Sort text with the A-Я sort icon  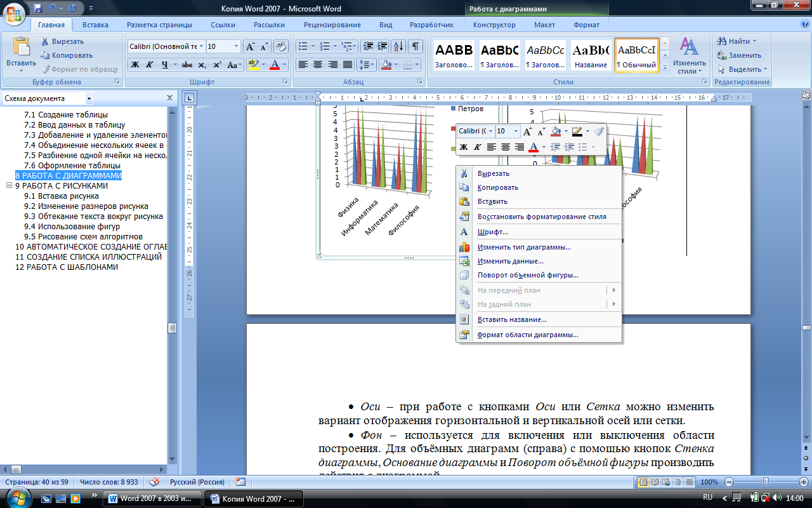(x=398, y=46)
